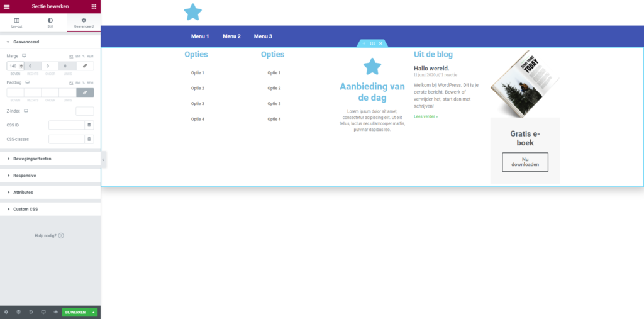Click the Padding responsive device icon
This screenshot has width=644, height=319.
pyautogui.click(x=28, y=82)
